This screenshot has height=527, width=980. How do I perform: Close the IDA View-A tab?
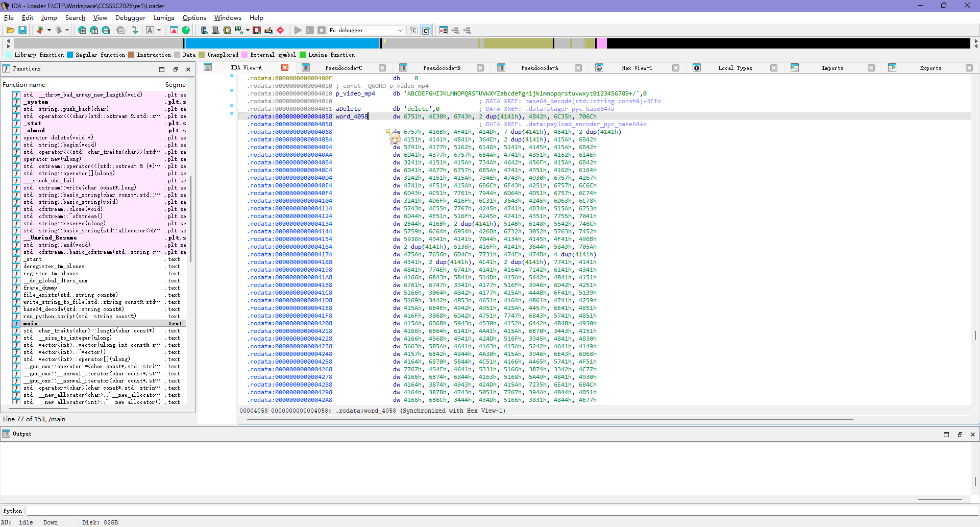tap(285, 68)
